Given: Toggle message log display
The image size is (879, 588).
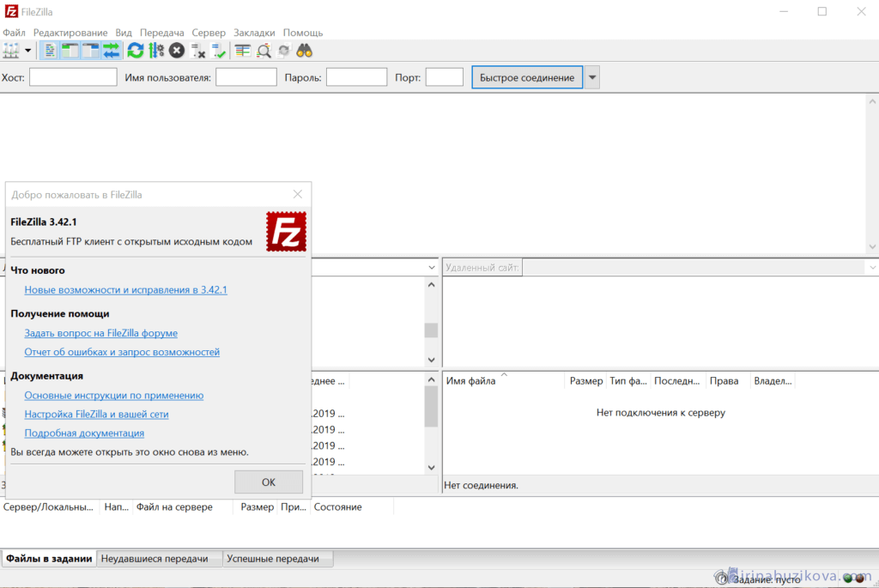Looking at the screenshot, I should [x=50, y=51].
